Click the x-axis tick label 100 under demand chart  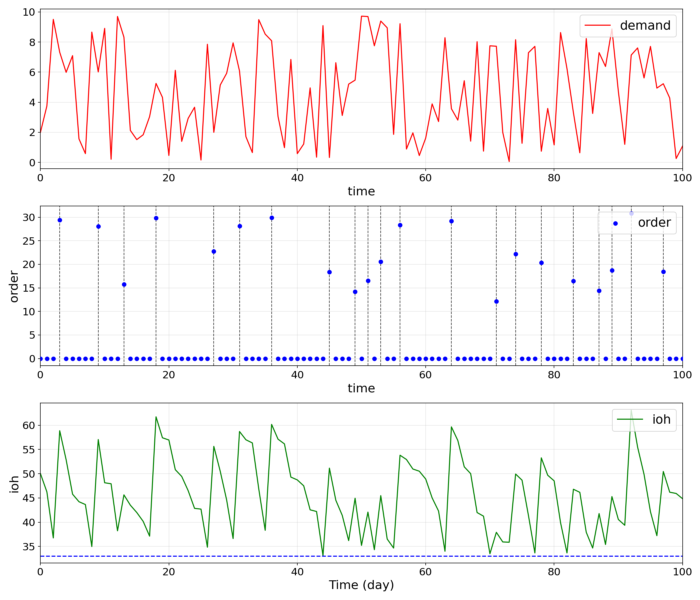coord(682,178)
